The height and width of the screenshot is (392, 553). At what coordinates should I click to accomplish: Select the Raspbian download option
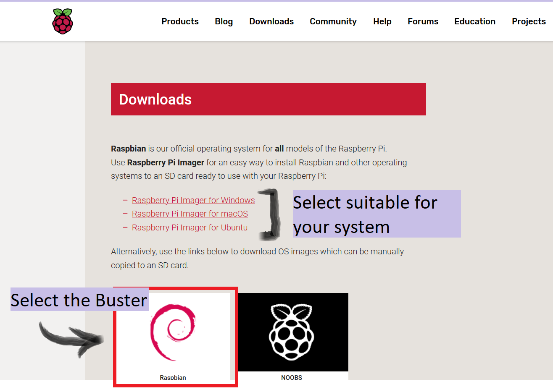[175, 336]
